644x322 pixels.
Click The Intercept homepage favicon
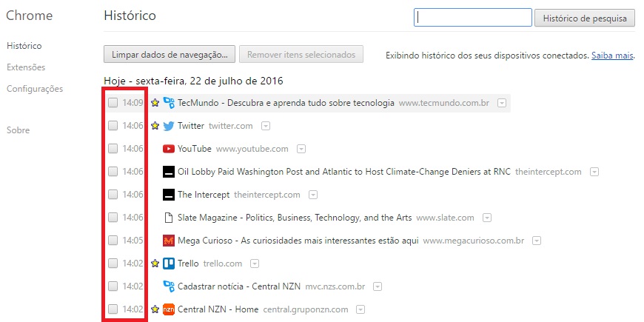point(169,195)
